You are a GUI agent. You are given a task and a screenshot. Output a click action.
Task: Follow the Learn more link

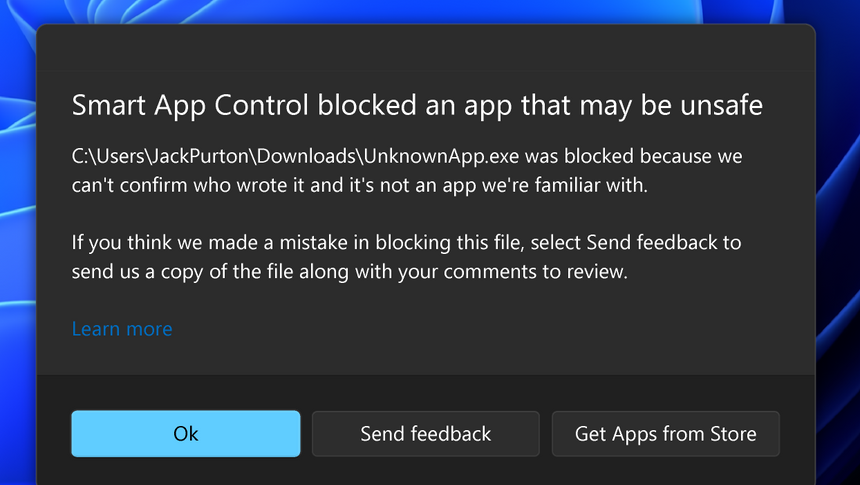pos(122,329)
